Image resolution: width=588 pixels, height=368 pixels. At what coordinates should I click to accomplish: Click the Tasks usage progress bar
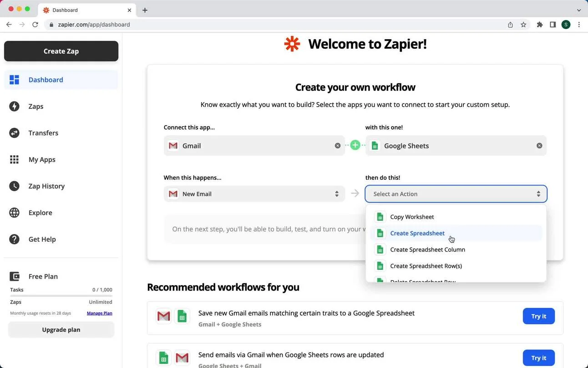61,296
